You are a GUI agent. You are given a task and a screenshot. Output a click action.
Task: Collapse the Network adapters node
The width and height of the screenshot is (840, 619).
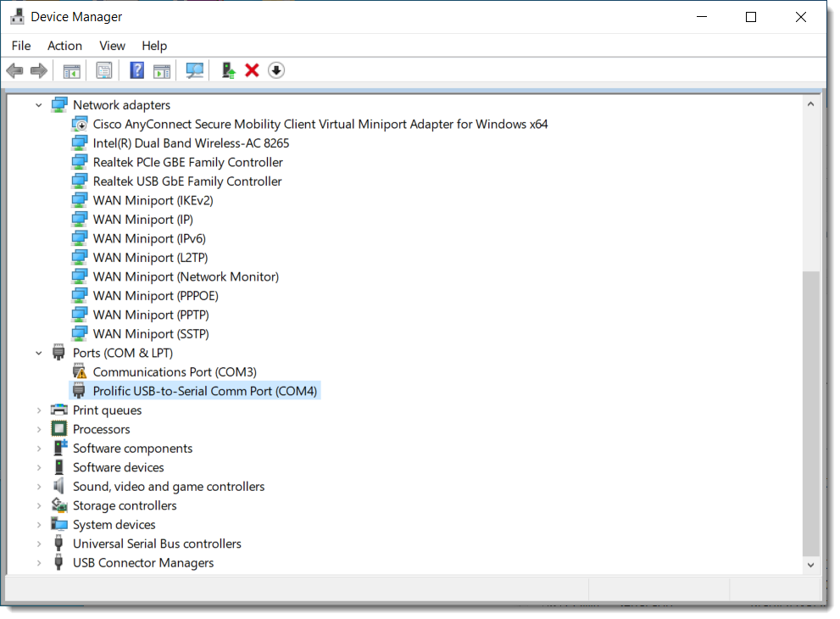39,105
